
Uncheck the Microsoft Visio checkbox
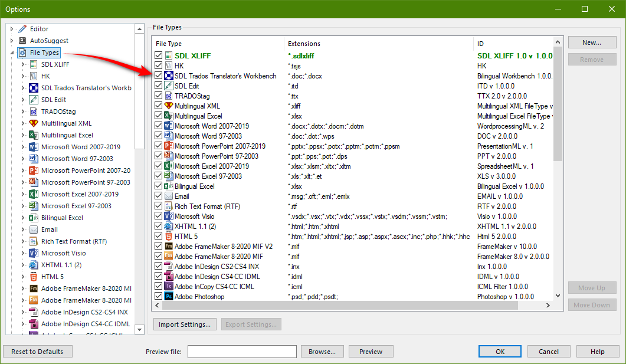(x=159, y=216)
